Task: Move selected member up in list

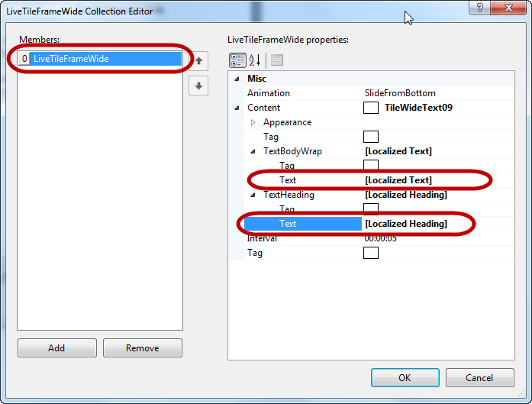Action: pyautogui.click(x=198, y=61)
